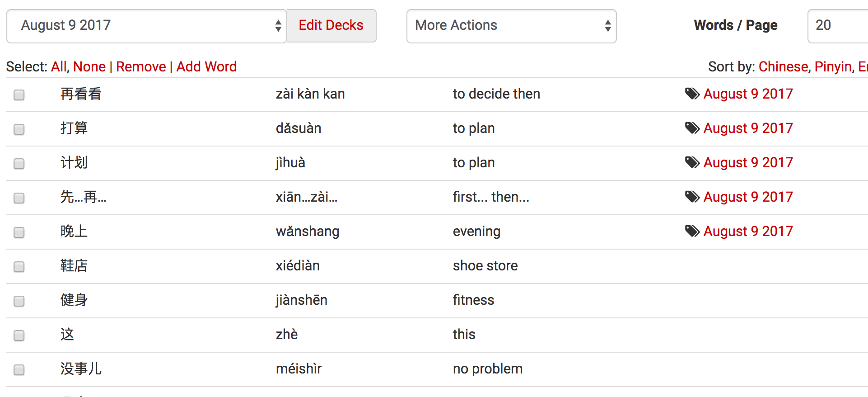Click the Add Word link
868x397 pixels.
pos(206,67)
